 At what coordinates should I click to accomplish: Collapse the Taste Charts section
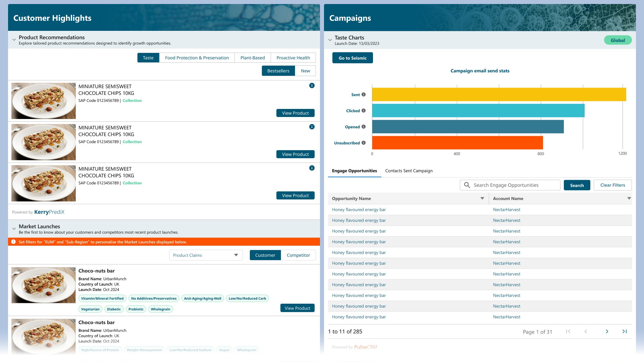pos(330,40)
